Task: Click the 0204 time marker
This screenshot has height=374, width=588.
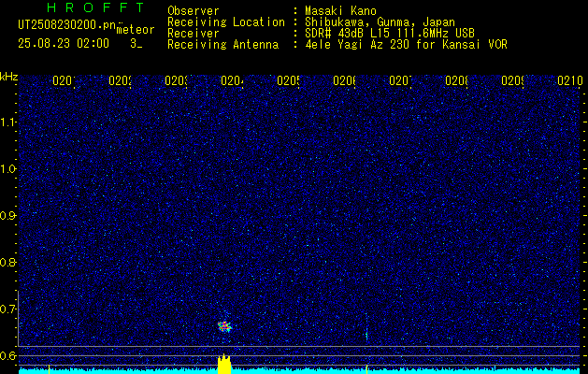Action: click(232, 80)
